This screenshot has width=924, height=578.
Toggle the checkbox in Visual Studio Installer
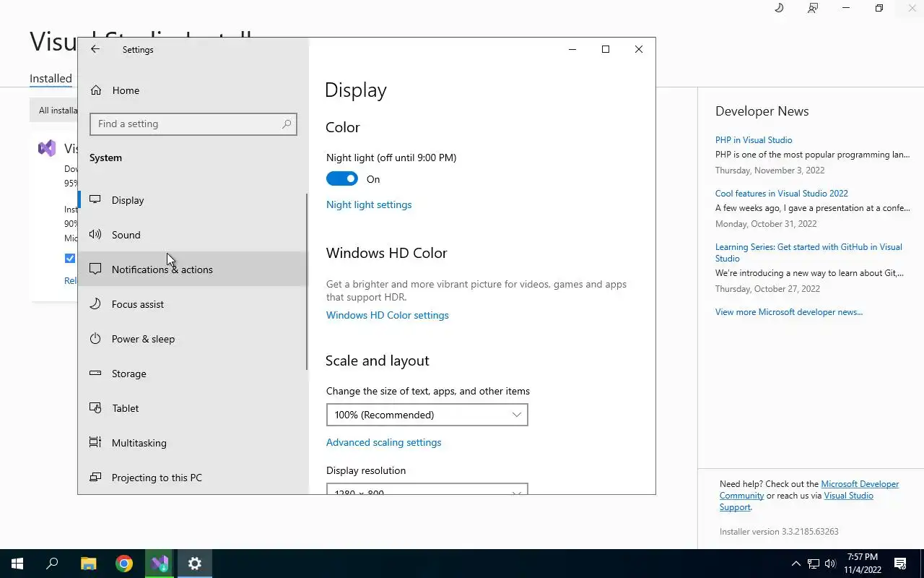[70, 258]
